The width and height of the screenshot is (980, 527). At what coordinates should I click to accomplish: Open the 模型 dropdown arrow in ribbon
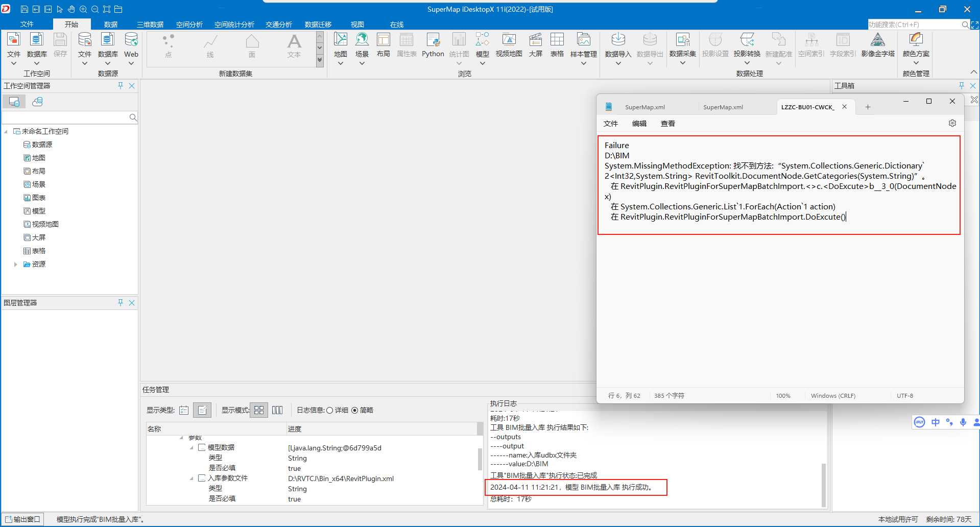tap(482, 63)
